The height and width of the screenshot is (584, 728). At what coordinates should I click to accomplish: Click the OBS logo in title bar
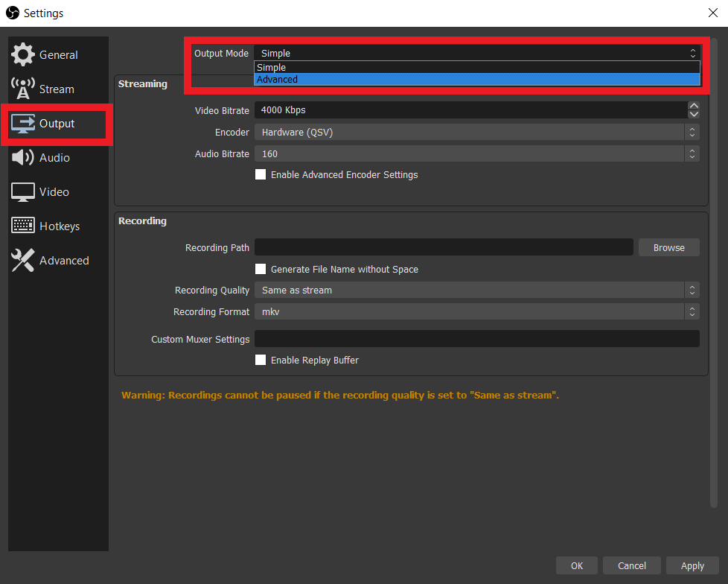[12, 13]
